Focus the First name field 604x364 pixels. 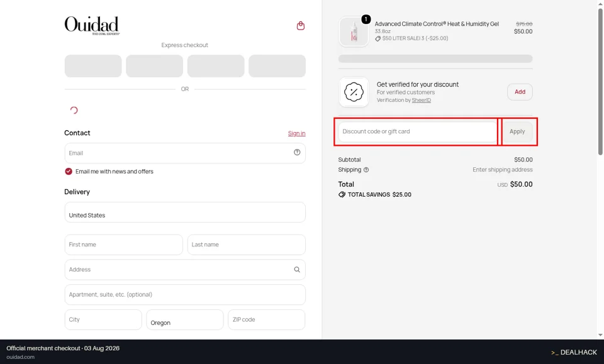point(124,245)
